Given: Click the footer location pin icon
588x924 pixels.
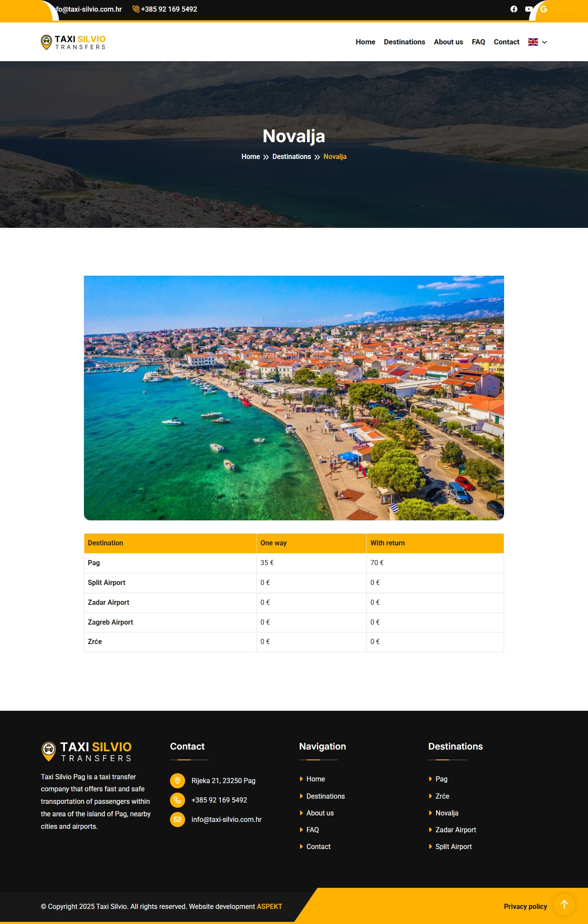Looking at the screenshot, I should point(177,781).
